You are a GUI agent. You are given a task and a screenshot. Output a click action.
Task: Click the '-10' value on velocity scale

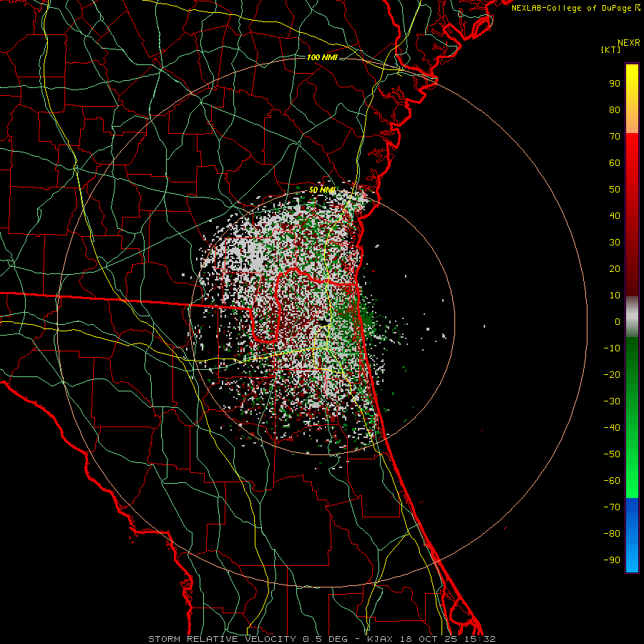(612, 348)
